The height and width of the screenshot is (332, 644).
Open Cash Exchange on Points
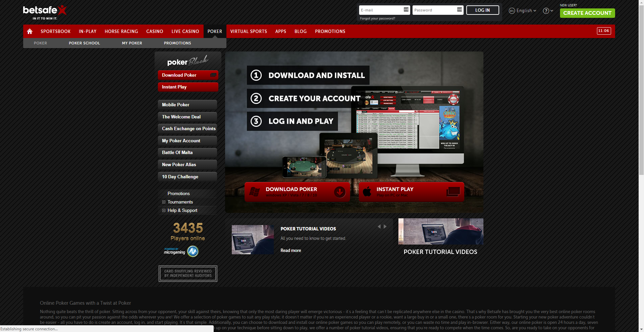(187, 128)
